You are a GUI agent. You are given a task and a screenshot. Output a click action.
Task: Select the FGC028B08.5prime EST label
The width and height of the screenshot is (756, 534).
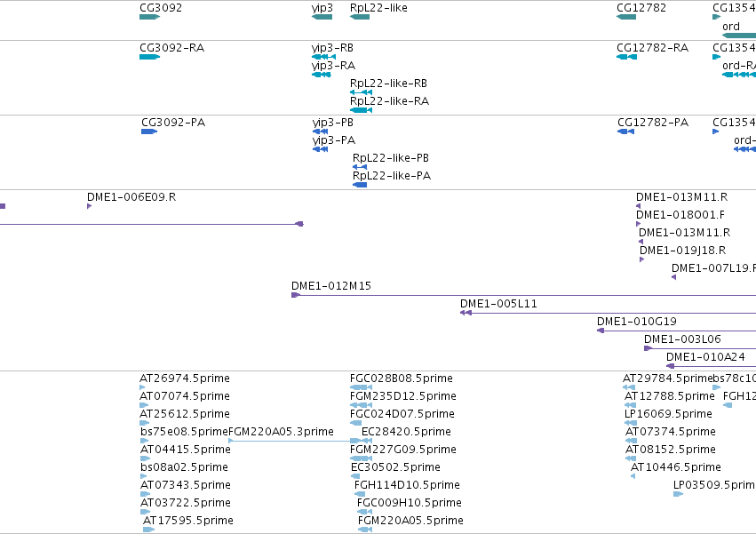coord(402,379)
